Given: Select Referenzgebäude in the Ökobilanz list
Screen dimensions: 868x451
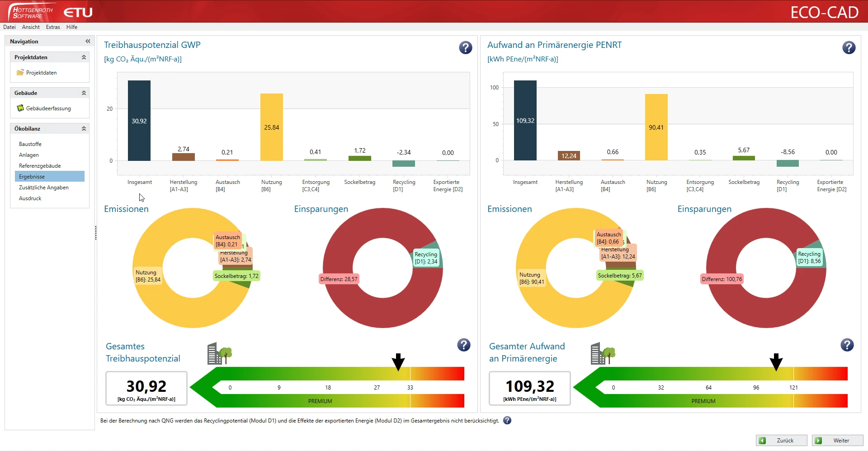Looking at the screenshot, I should coord(40,166).
